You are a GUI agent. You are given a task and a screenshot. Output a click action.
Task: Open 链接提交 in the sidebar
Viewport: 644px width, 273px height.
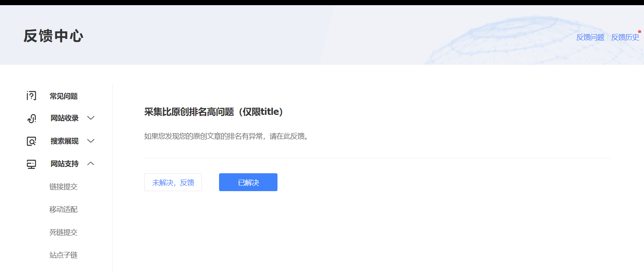[x=63, y=187]
